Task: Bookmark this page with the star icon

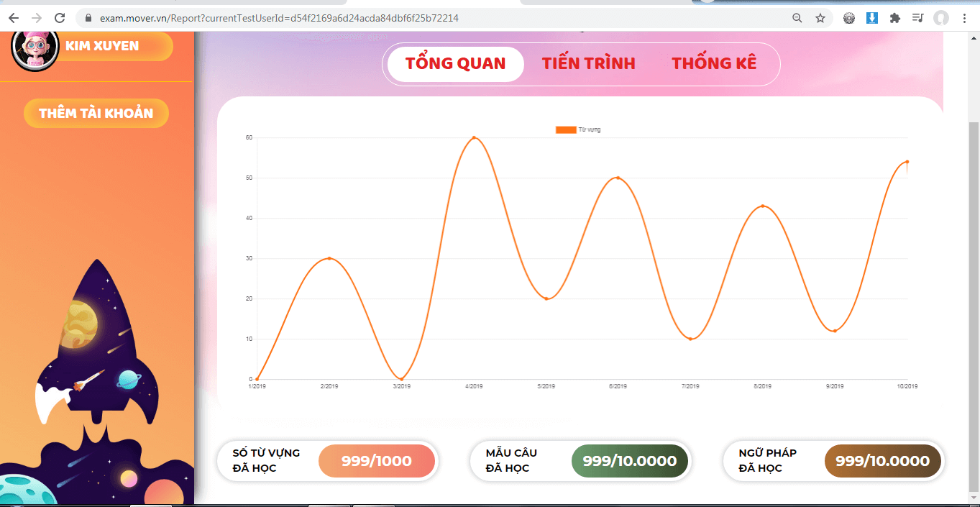Action: [820, 18]
